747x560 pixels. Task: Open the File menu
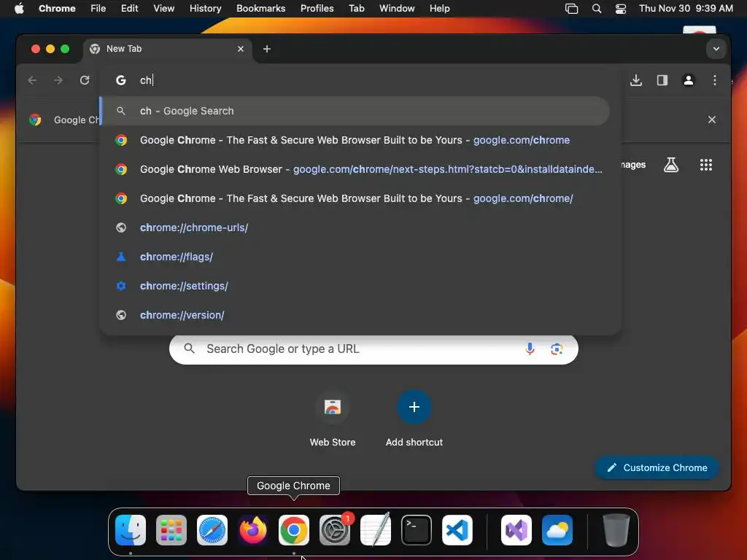98,8
